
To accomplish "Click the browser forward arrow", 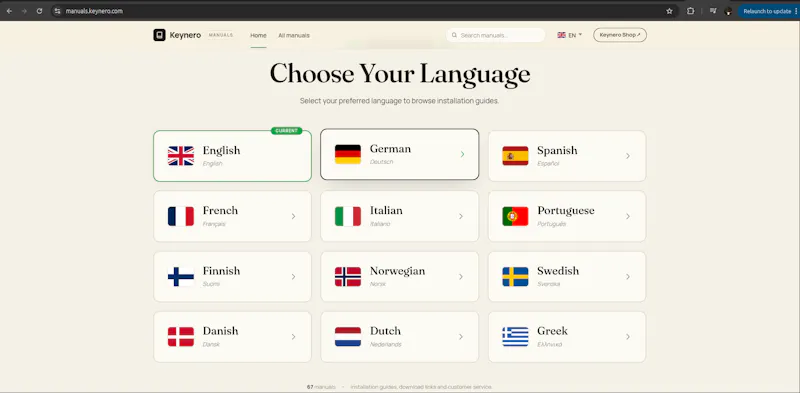I will click(24, 11).
